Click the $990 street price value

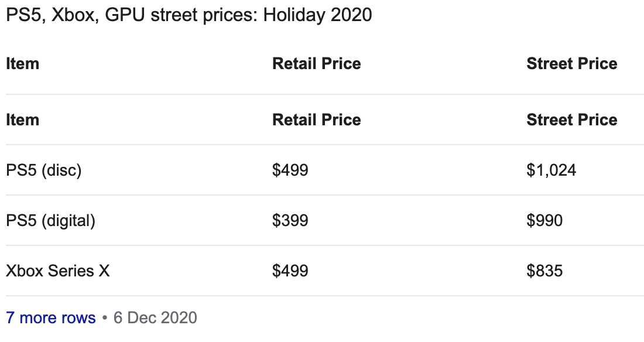click(544, 221)
